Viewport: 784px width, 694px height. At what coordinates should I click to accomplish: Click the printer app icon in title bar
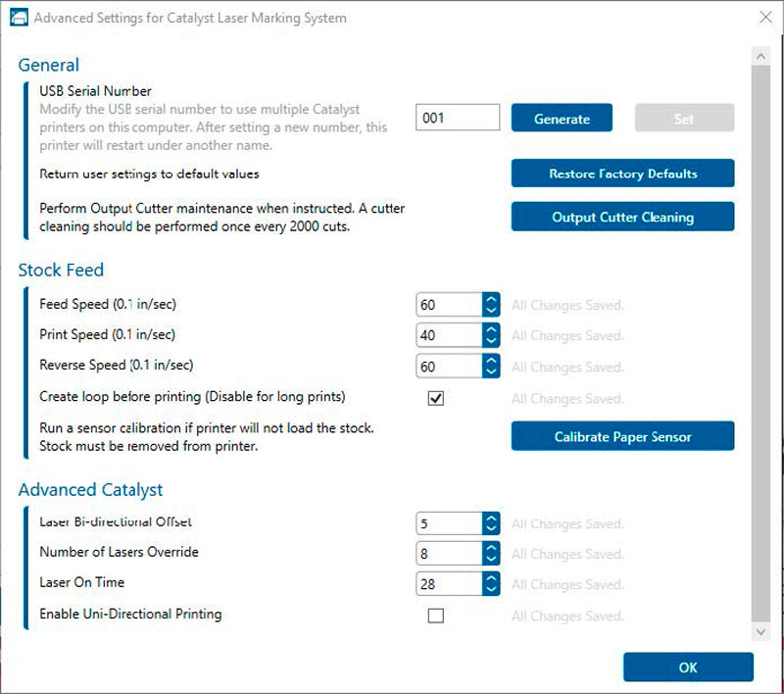pos(19,18)
